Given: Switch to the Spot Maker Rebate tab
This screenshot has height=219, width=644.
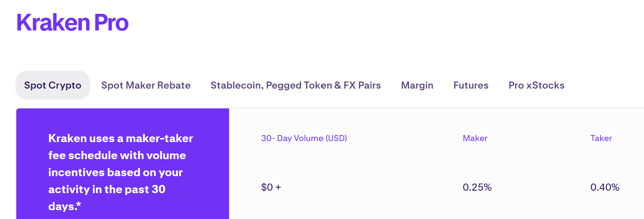Looking at the screenshot, I should coord(146,85).
